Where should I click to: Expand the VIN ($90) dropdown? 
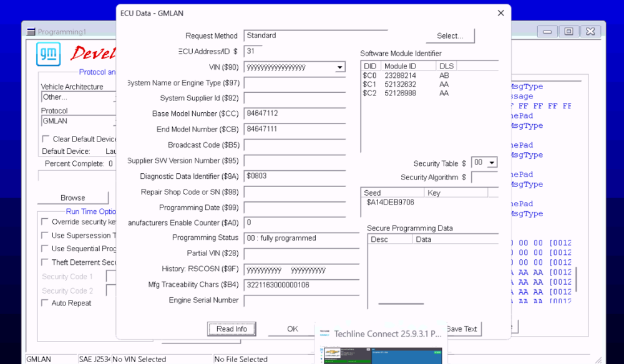coord(339,67)
